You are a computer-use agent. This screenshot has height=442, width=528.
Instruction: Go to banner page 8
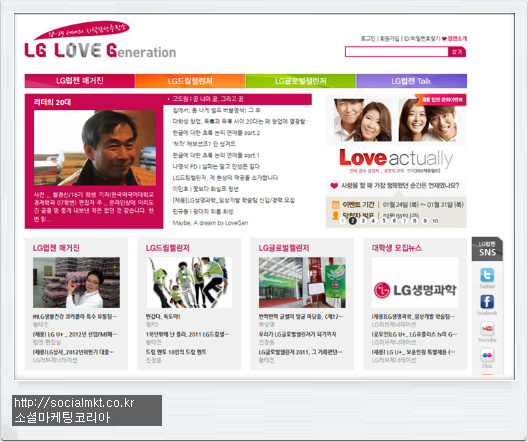(415, 221)
